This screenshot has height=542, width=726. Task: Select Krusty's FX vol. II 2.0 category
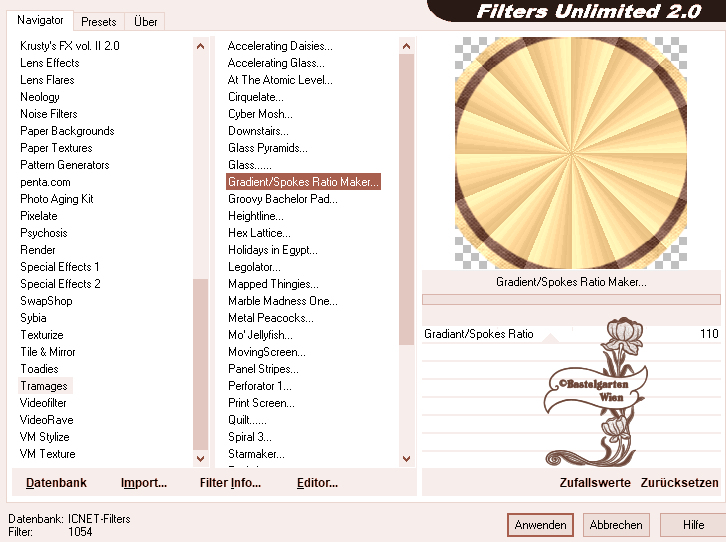70,46
